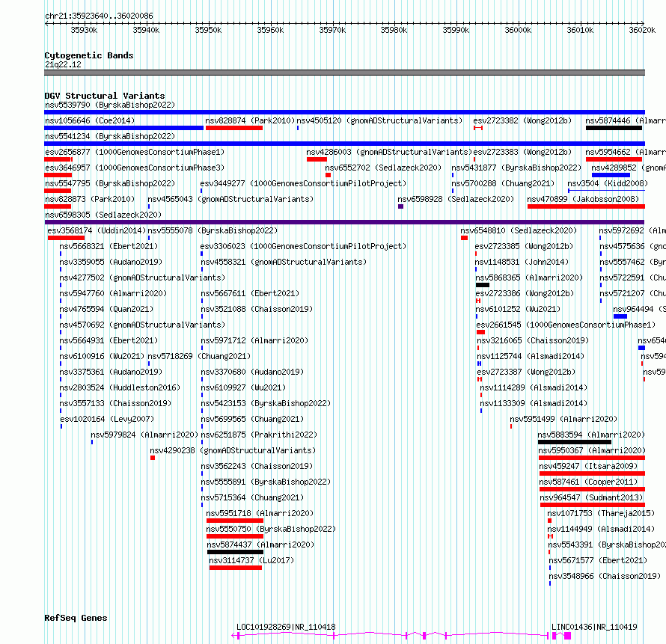666x644 pixels.
Task: Open variant nsv4765594 (Quan2021)
Action: [106, 309]
